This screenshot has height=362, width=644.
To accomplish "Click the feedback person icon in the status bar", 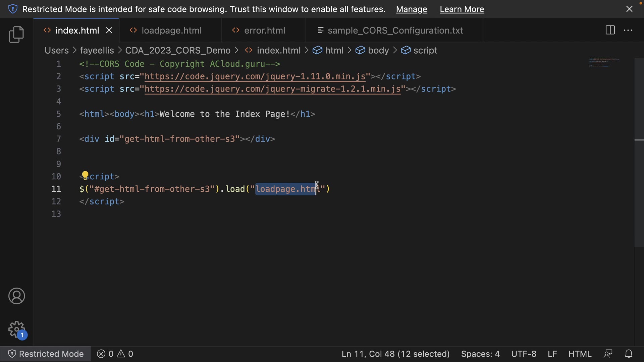I will pyautogui.click(x=608, y=354).
